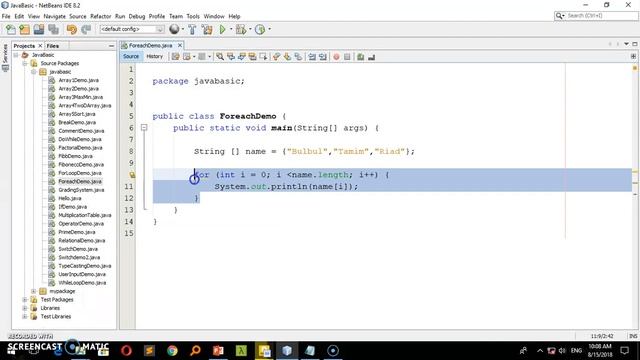Select ForLoopDemo.java in project tree
The height and width of the screenshot is (360, 640).
click(x=80, y=173)
